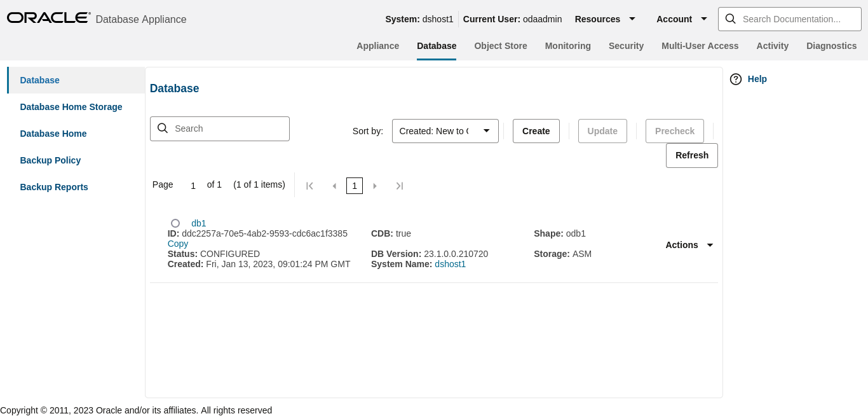Screen dimensions: 868x416
Task: Open the db1 database link
Action: [x=199, y=223]
